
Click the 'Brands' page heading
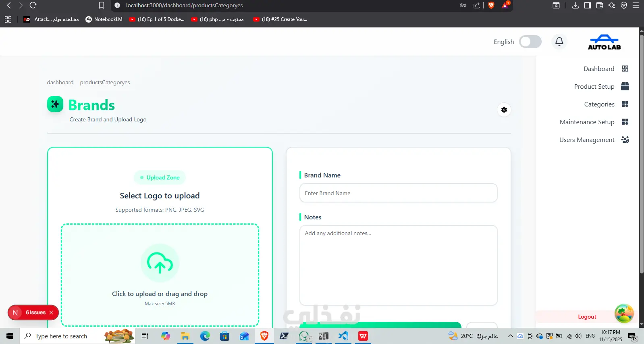tap(91, 105)
